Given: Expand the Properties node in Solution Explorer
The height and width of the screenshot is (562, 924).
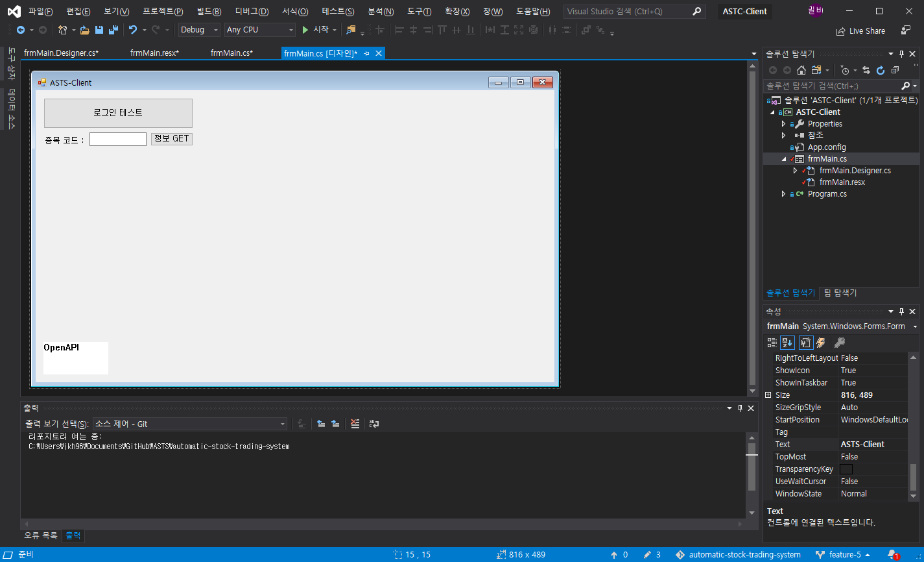Looking at the screenshot, I should click(784, 123).
